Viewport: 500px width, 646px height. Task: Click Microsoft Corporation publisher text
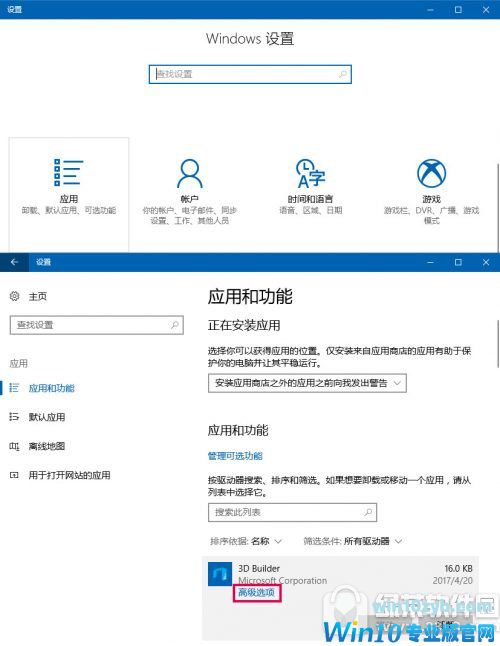click(x=283, y=580)
